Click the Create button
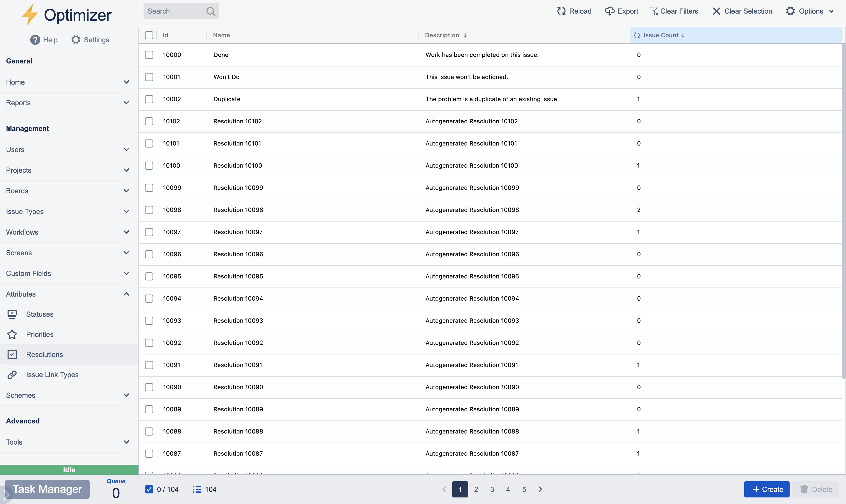This screenshot has width=846, height=504. pos(767,489)
